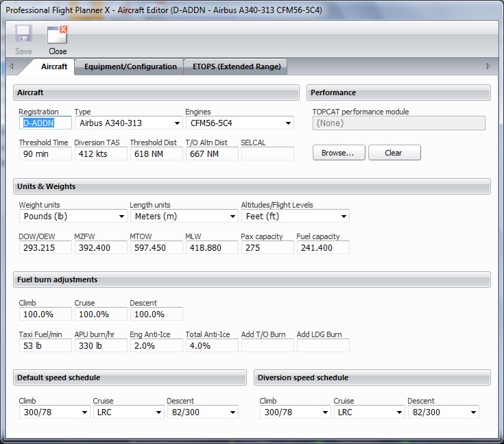
Task: Click the T/O Altn Dist field
Action: click(212, 154)
